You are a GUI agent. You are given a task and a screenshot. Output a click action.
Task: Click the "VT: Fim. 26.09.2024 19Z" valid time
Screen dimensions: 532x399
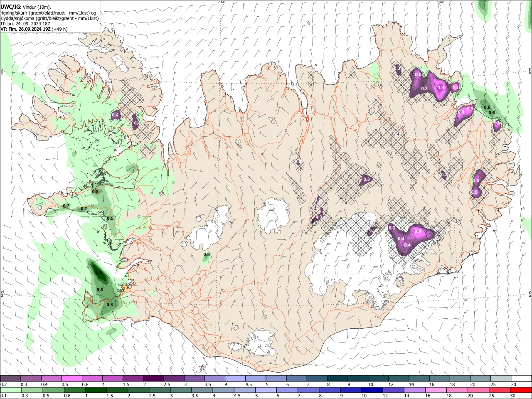click(25, 29)
